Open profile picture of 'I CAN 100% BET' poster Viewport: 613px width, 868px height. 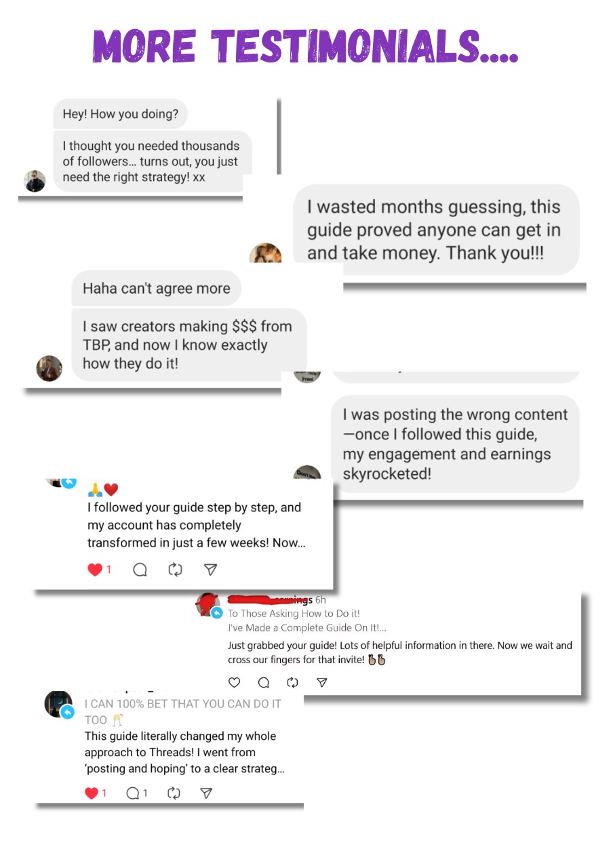click(x=58, y=705)
